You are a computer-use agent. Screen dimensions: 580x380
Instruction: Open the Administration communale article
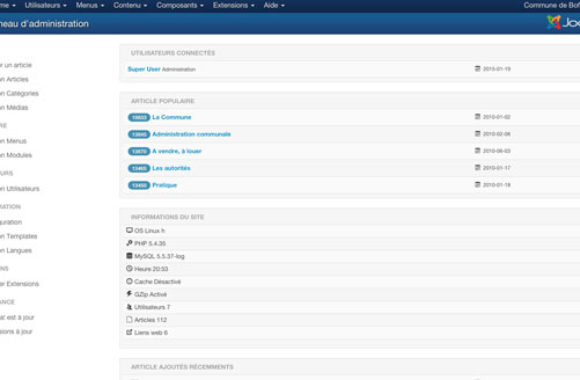point(192,134)
